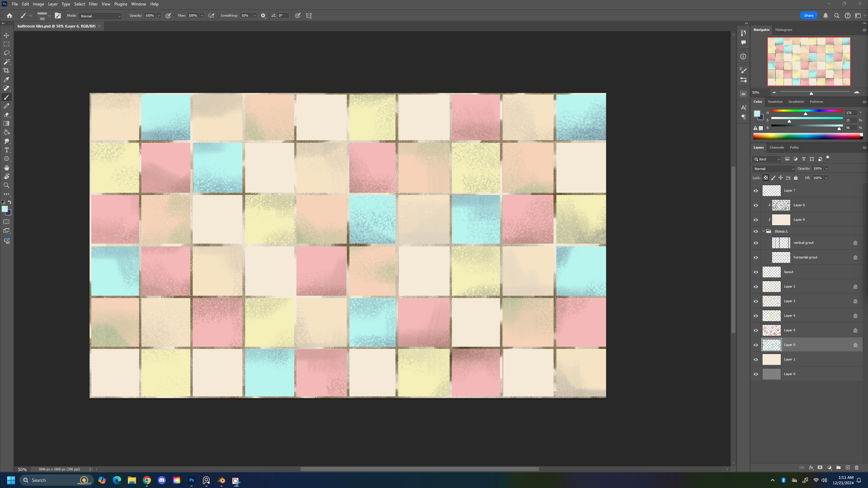Image resolution: width=868 pixels, height=488 pixels.
Task: Open the layer Opacity dropdown
Action: point(826,168)
